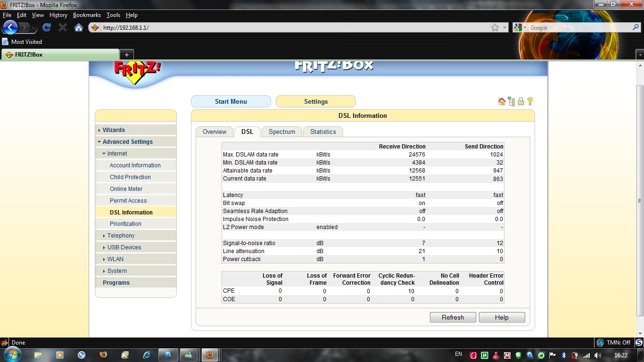Open the site map tree icon
This screenshot has width=644, height=362.
click(x=512, y=101)
